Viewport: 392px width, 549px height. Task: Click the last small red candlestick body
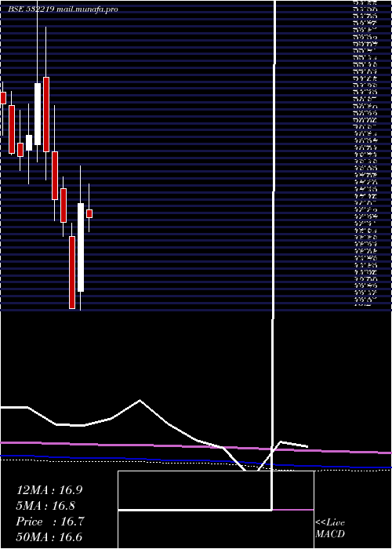tap(89, 213)
